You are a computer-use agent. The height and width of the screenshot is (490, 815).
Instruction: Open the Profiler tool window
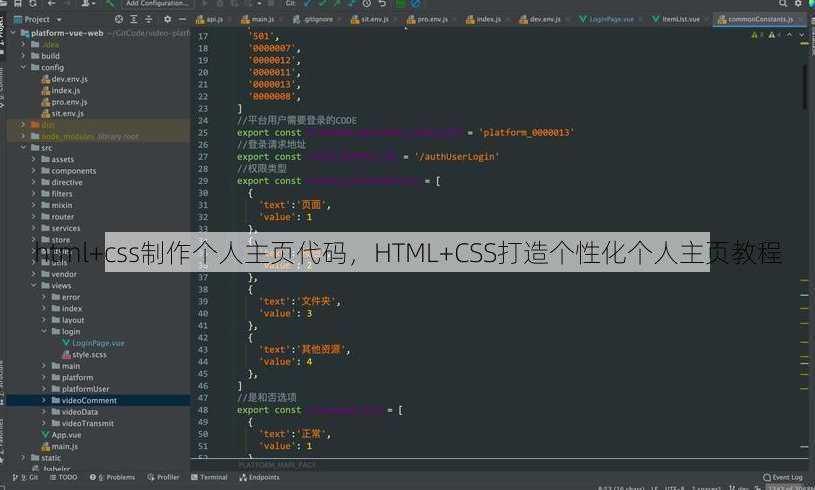click(163, 477)
